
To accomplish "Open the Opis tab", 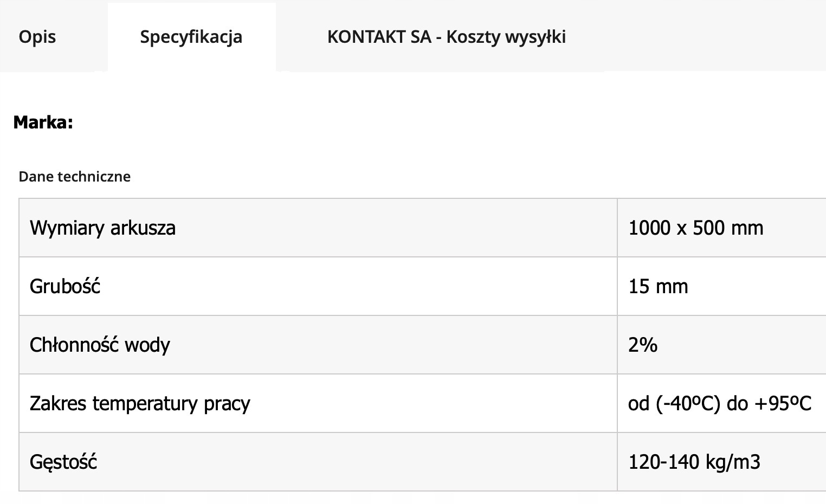I will click(x=37, y=37).
